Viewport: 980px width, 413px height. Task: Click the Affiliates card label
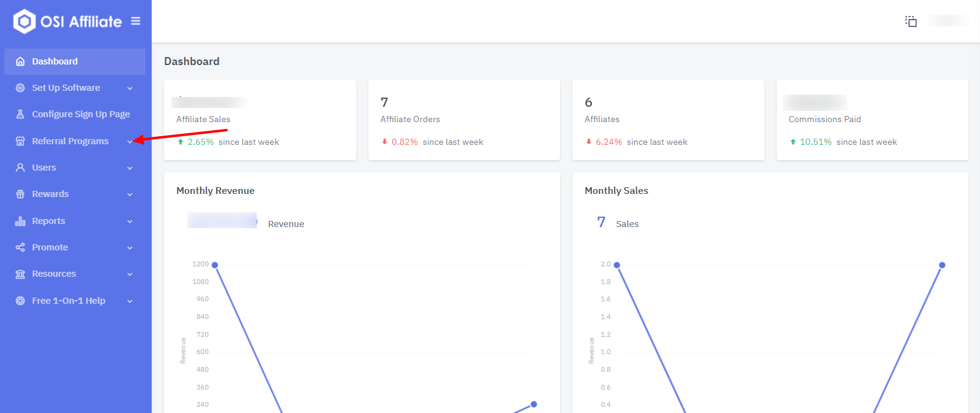pos(602,119)
